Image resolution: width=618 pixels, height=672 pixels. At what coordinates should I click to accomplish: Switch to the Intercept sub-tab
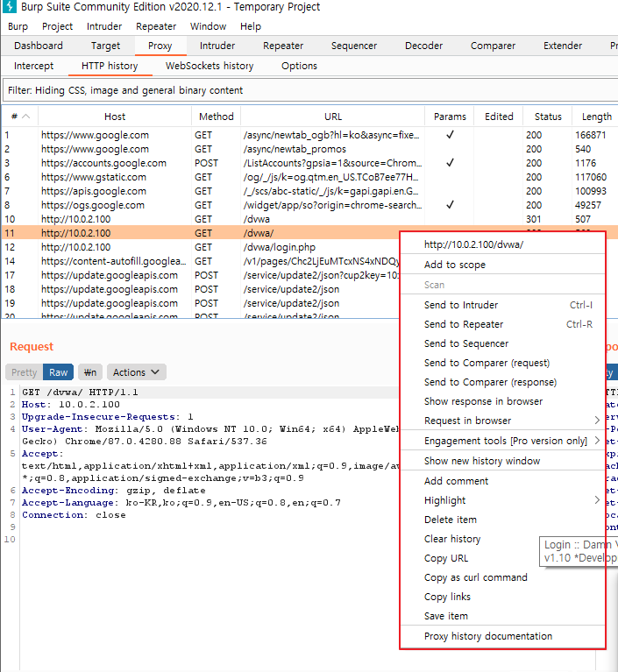point(34,66)
